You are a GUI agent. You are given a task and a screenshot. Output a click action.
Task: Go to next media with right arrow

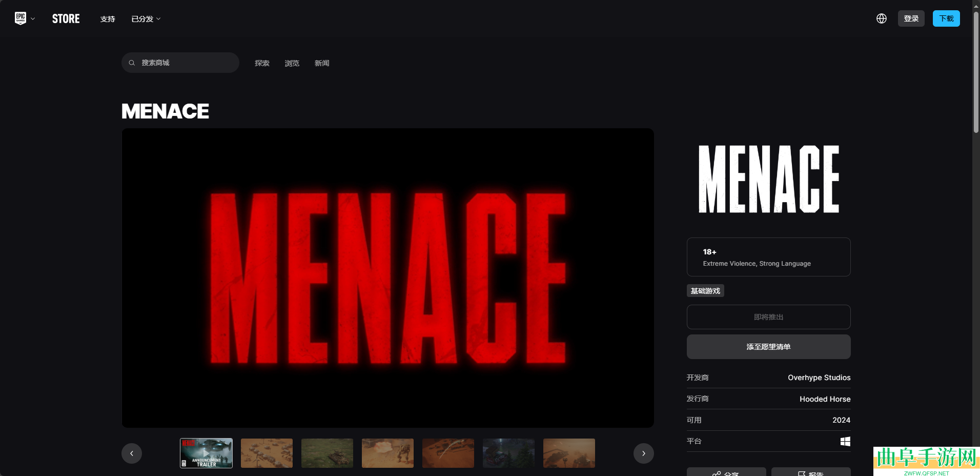[x=644, y=453]
